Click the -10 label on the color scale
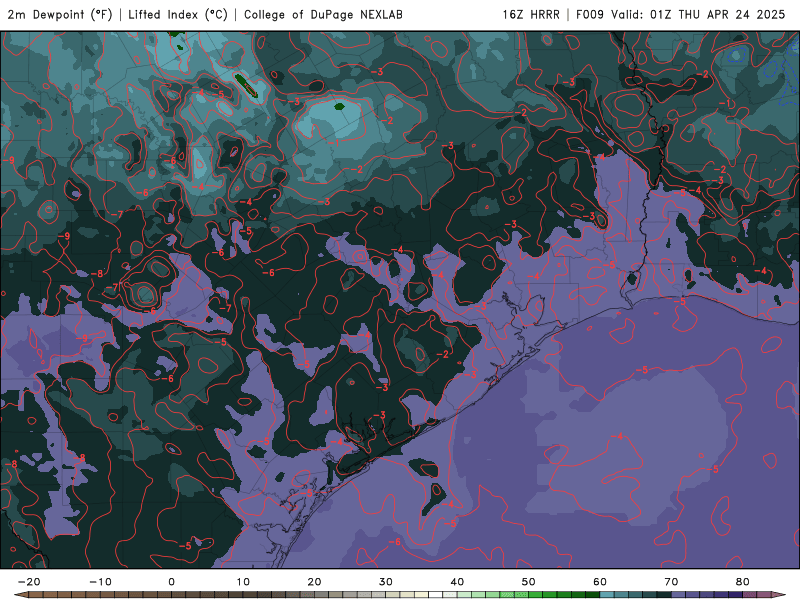Viewport: 800px width, 600px height. [100, 582]
